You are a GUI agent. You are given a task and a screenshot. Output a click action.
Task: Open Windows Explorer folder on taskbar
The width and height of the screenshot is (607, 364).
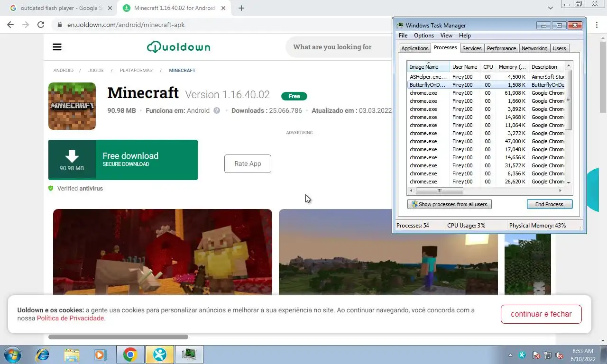72,355
